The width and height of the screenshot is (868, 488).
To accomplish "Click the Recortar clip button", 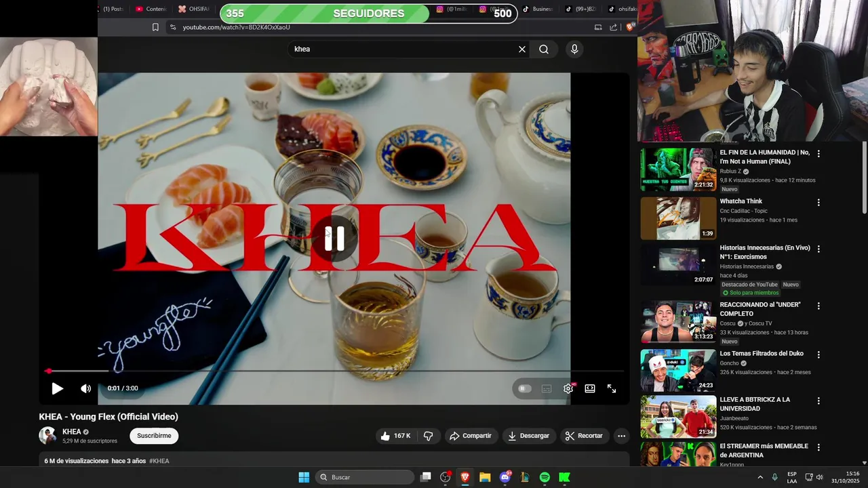I will [584, 436].
